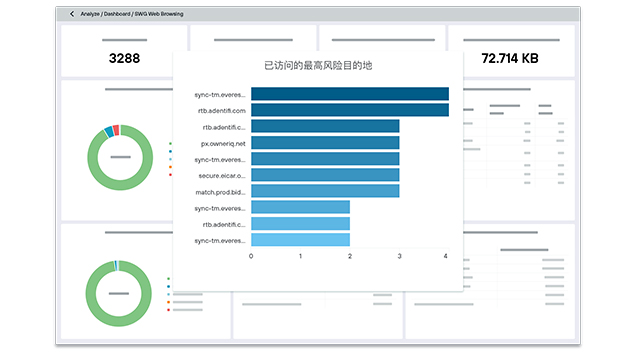Select the blue segment of the upper donut chart
Image resolution: width=640 pixels, height=360 pixels.
pos(109,132)
